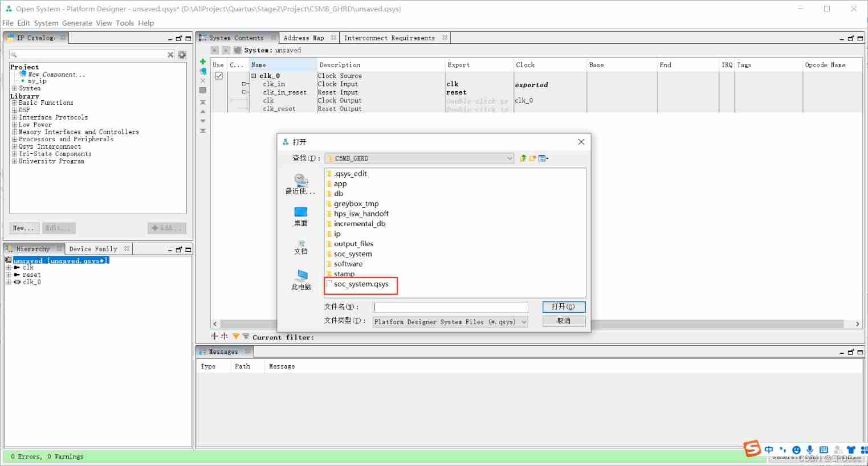868x466 pixels.
Task: Open the Recent items shortcut in dialog
Action: coord(300,185)
